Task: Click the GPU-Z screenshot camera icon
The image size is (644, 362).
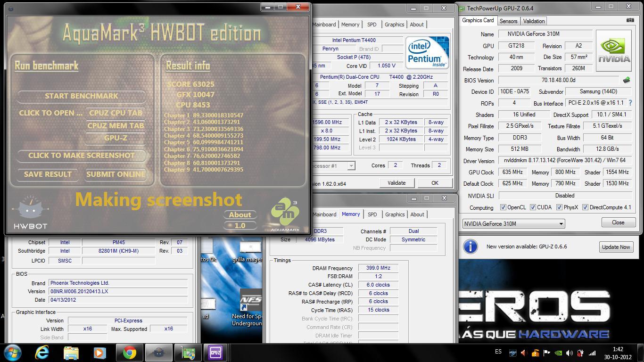Action: (630, 20)
